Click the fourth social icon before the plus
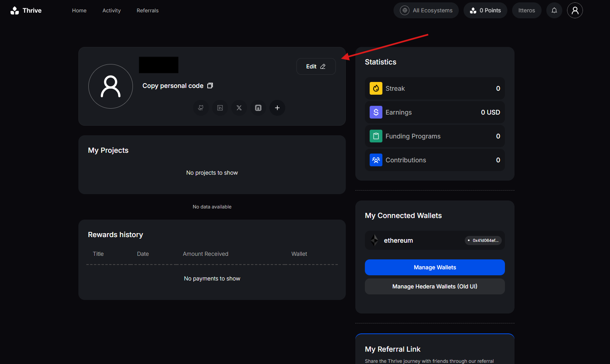The width and height of the screenshot is (610, 364). [x=258, y=108]
